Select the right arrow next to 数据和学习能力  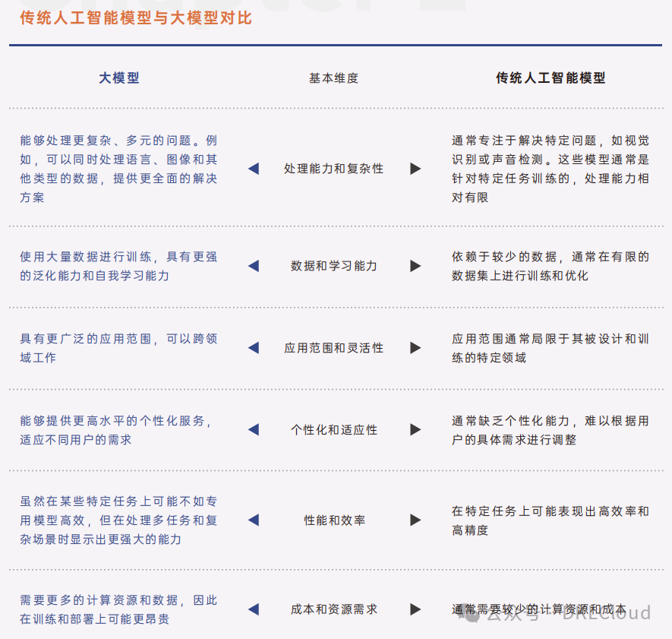click(415, 266)
